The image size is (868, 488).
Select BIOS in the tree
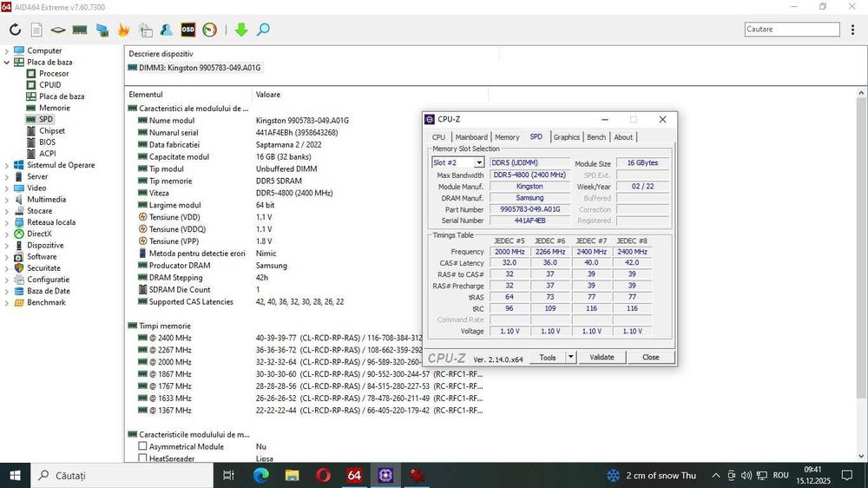[x=47, y=142]
